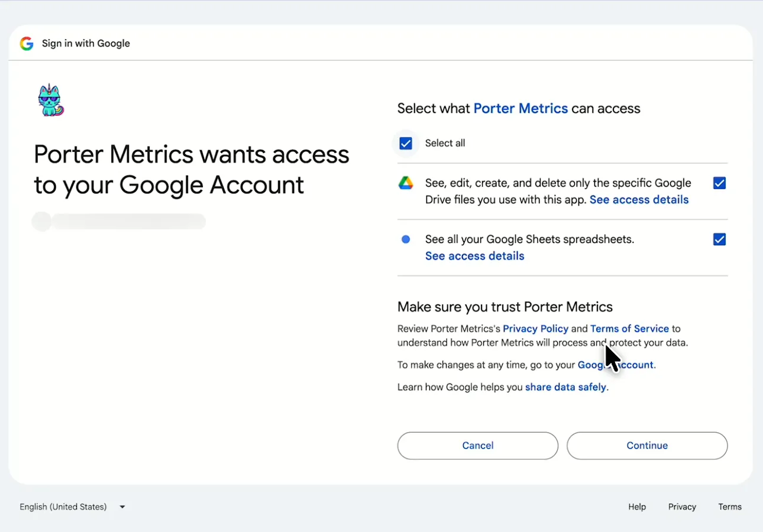The image size is (763, 532).
Task: Click the Help footer link
Action: [637, 507]
